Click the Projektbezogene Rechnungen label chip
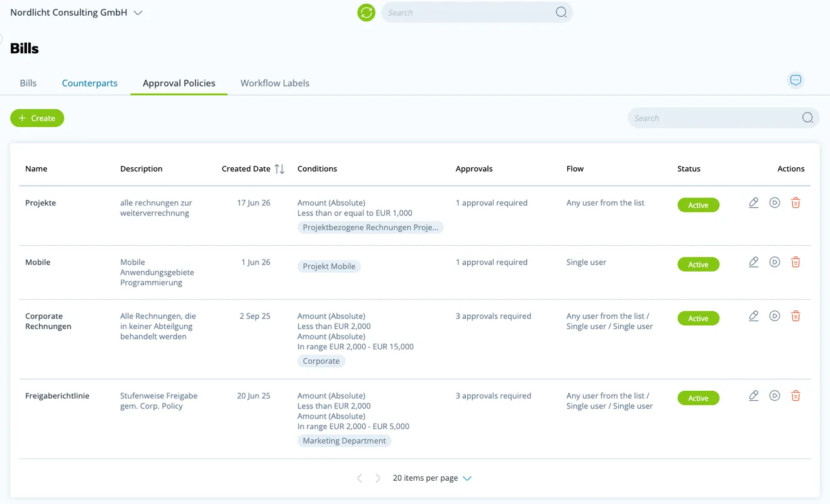Screen dimensions: 830x504 (370, 227)
